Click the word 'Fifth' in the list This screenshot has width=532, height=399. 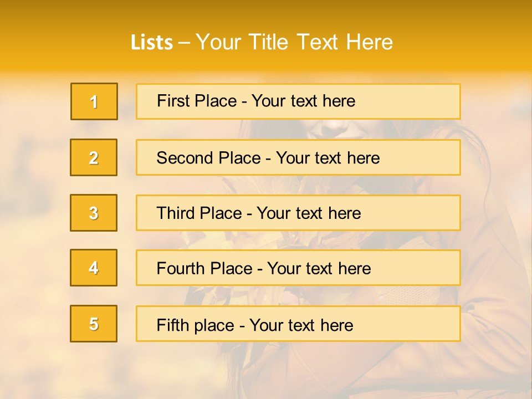point(172,325)
